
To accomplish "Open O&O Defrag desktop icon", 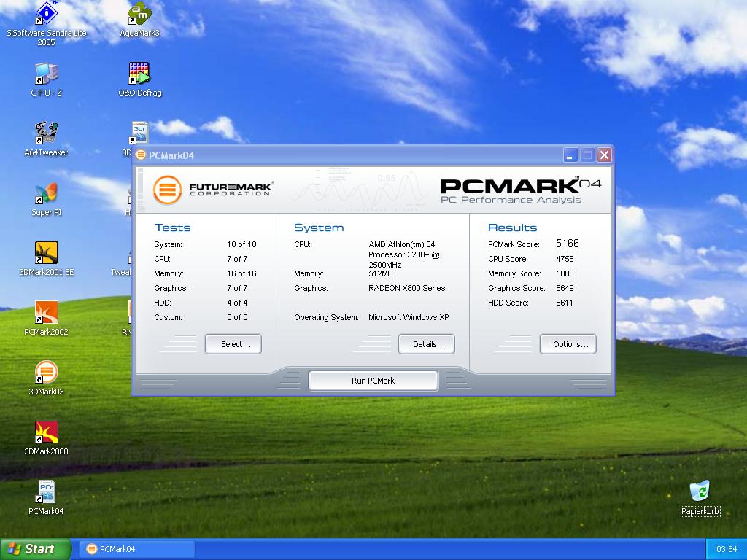I will (x=139, y=74).
